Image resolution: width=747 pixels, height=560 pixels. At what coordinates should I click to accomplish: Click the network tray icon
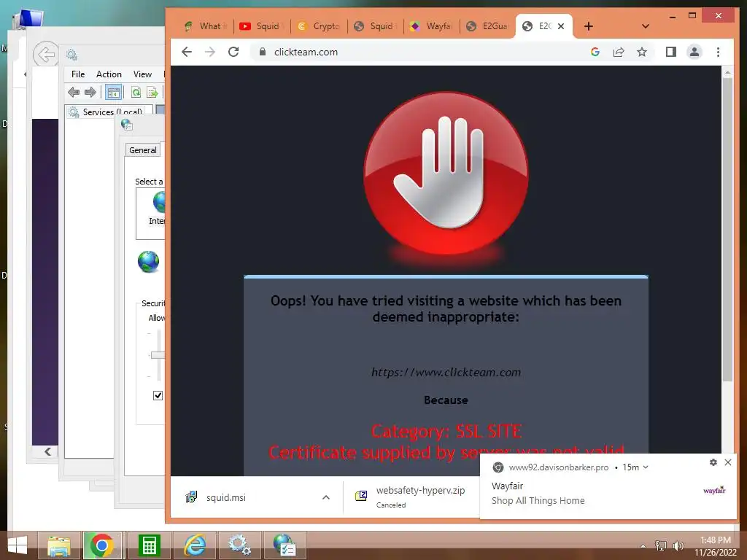point(661,546)
